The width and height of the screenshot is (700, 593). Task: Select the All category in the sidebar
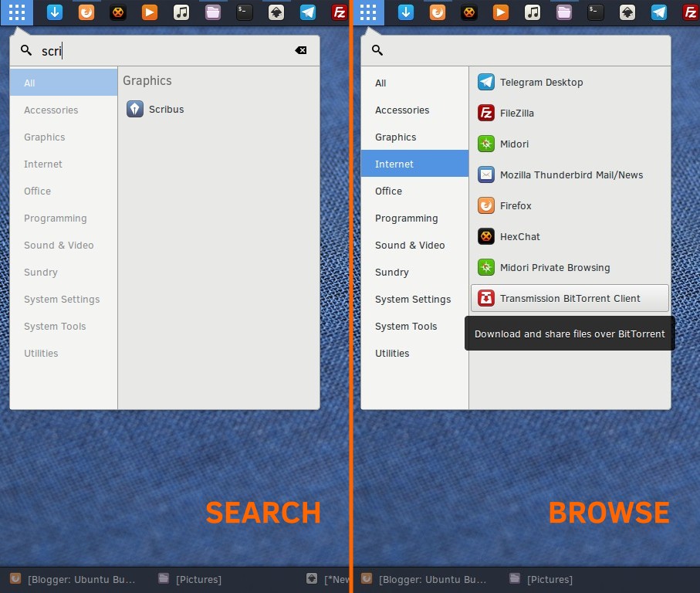click(29, 83)
